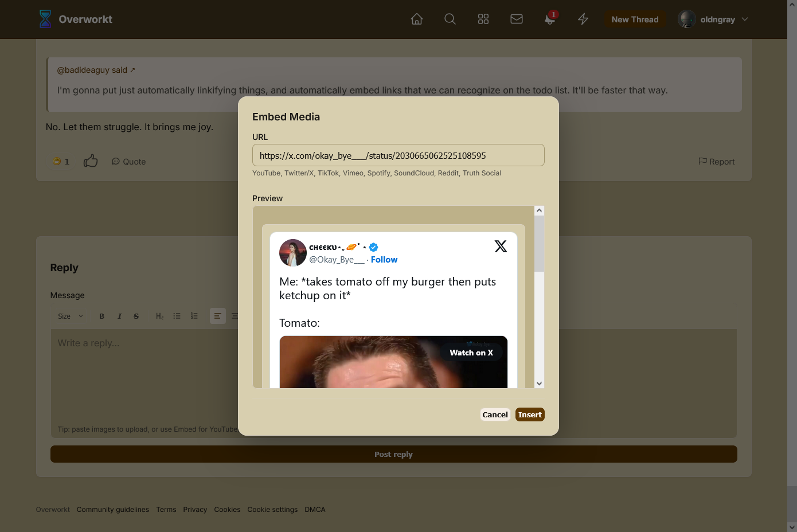Like the post with thumbs-up icon
The width and height of the screenshot is (797, 532).
(x=91, y=161)
